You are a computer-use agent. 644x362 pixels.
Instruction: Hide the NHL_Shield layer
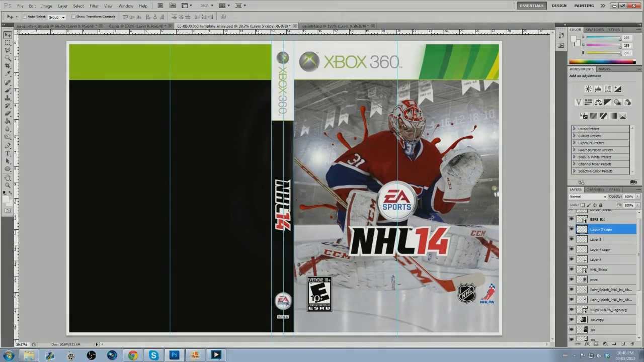[572, 269]
